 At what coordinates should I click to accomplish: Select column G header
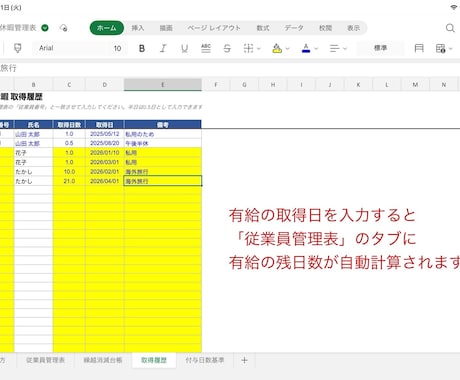[244, 85]
